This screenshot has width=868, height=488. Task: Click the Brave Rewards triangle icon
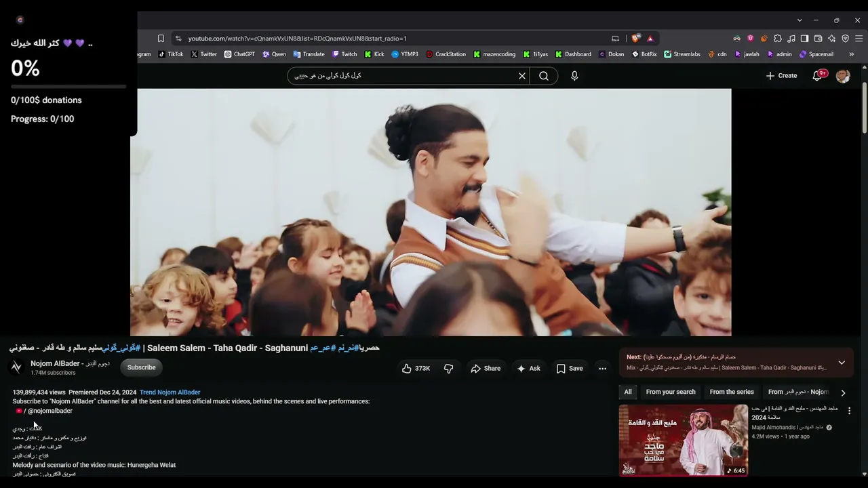pyautogui.click(x=650, y=39)
